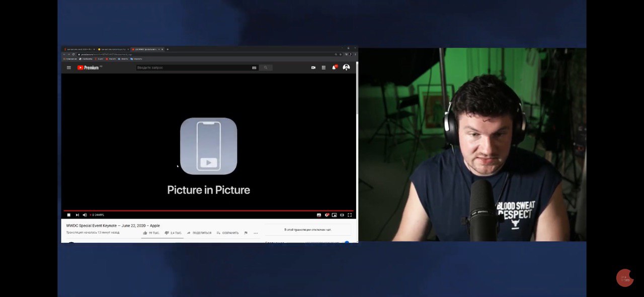The width and height of the screenshot is (644, 297).
Task: Select the active WWDC browser tab
Action: 147,49
